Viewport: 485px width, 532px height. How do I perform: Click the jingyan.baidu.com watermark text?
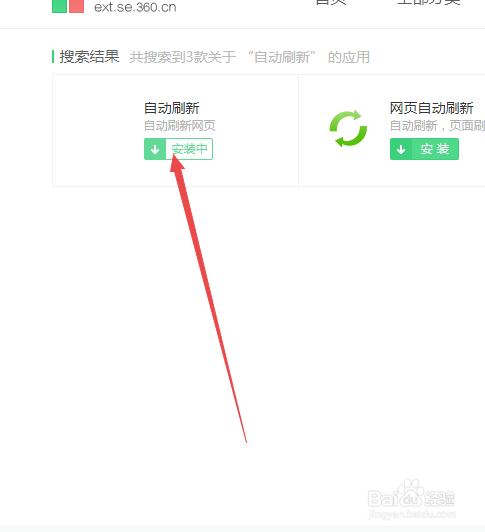coord(411,515)
